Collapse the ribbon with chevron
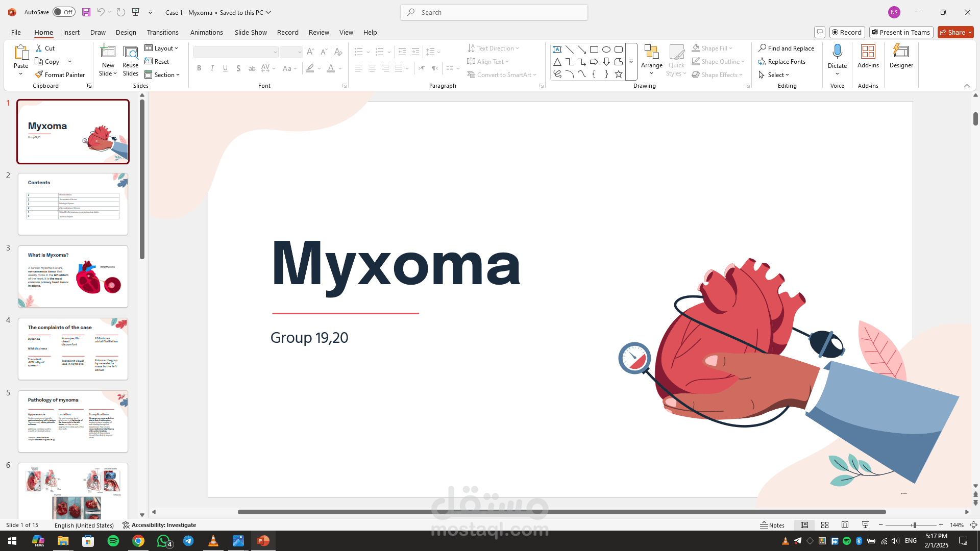The image size is (980, 551). coord(967,86)
